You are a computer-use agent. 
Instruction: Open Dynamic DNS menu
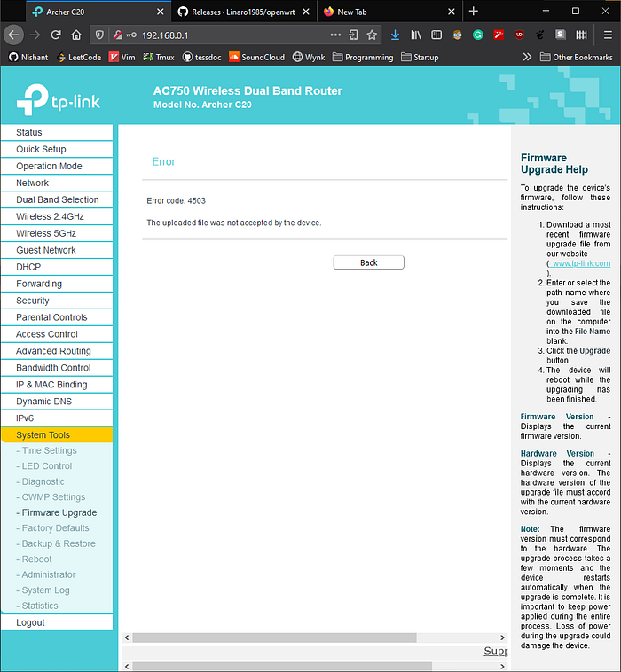57,401
